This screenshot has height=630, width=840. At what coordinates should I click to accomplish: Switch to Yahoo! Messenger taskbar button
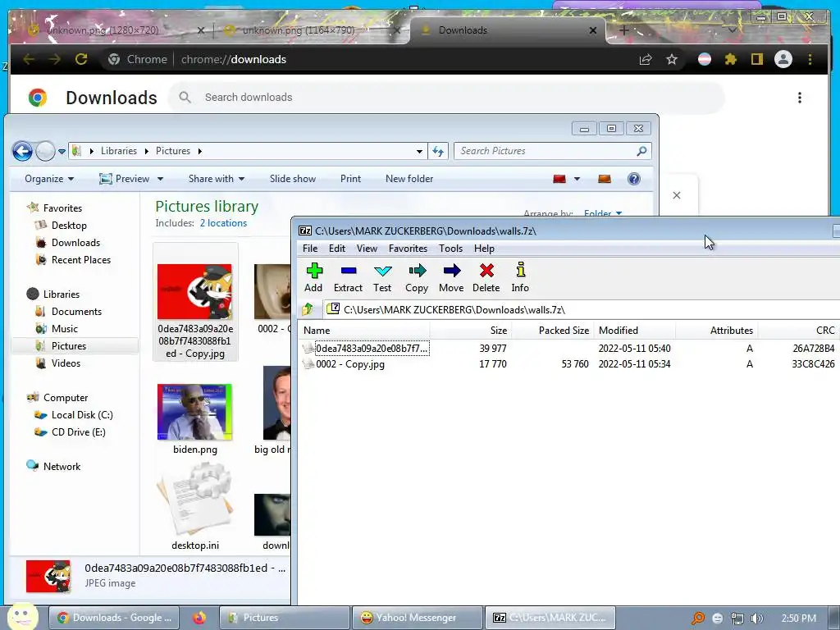(x=418, y=618)
